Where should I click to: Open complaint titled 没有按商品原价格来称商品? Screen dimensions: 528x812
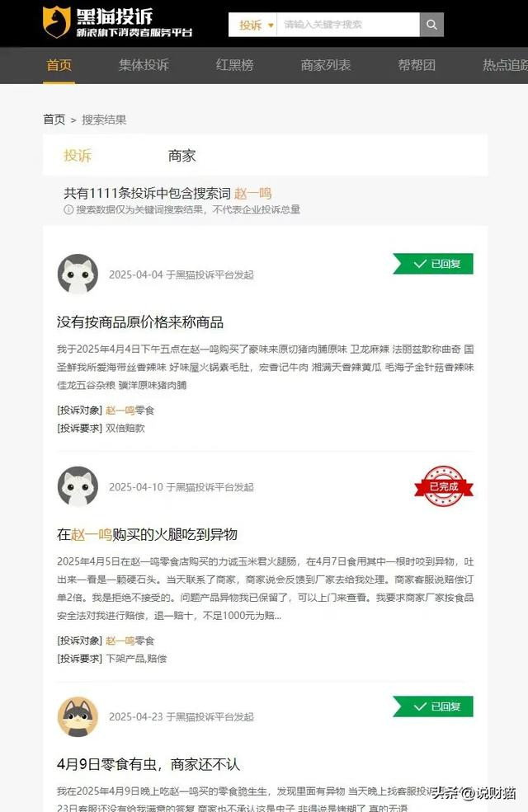coord(140,322)
